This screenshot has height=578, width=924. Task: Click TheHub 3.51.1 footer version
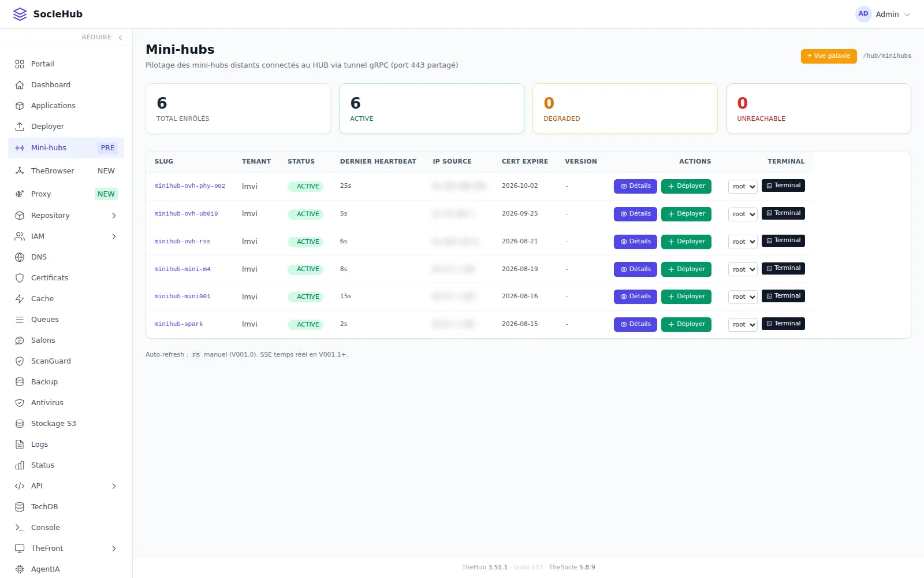pos(485,568)
